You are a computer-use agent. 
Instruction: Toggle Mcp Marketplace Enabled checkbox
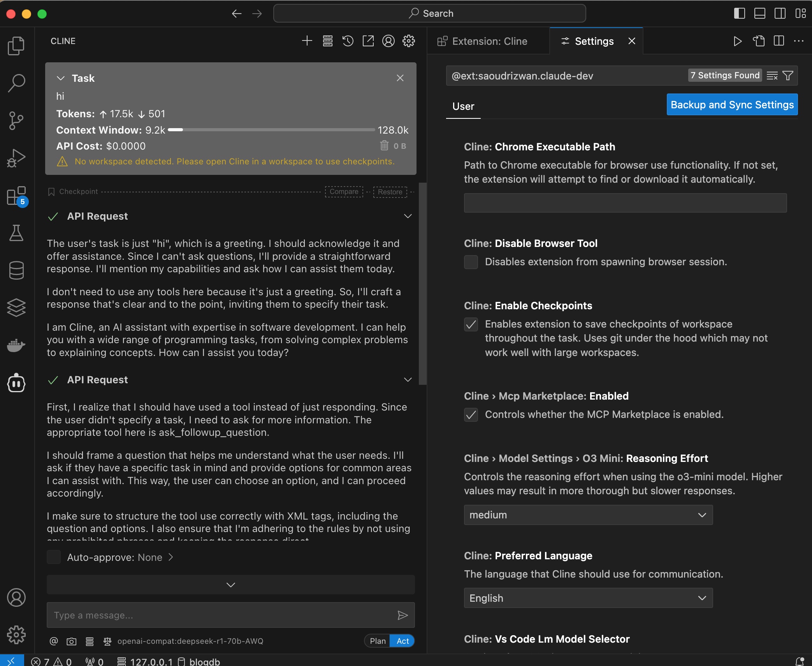(x=471, y=415)
